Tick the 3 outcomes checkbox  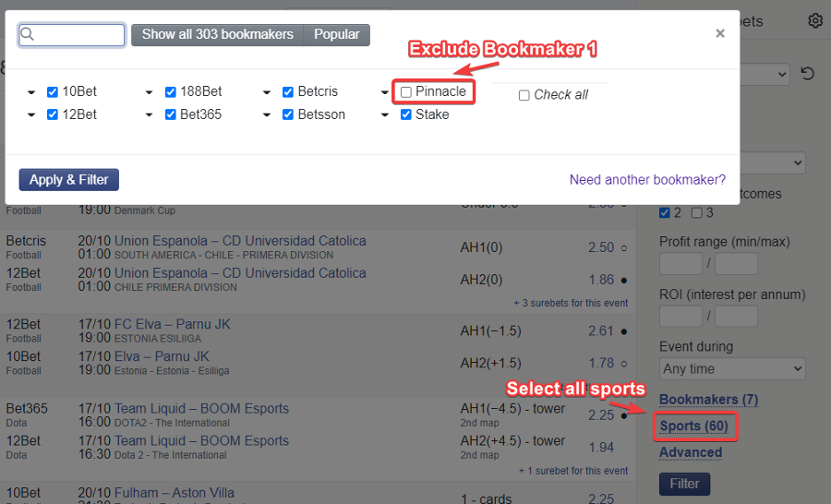(x=697, y=213)
